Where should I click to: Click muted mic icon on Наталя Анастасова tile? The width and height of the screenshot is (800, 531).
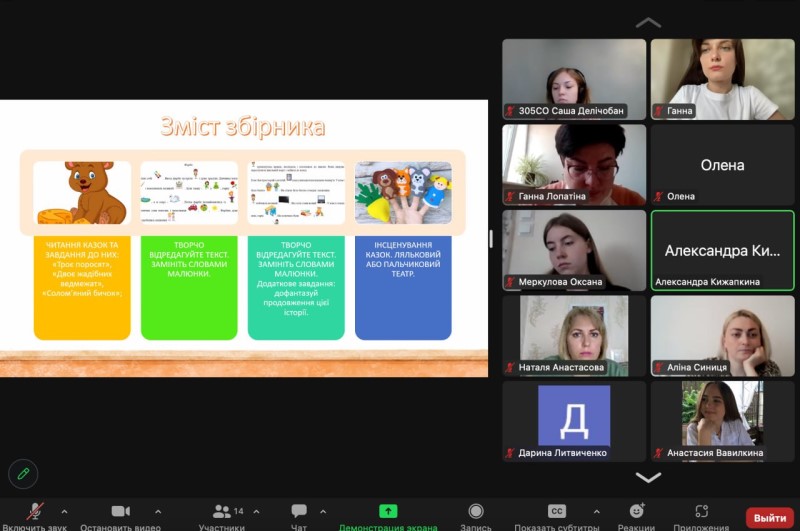[x=510, y=367]
